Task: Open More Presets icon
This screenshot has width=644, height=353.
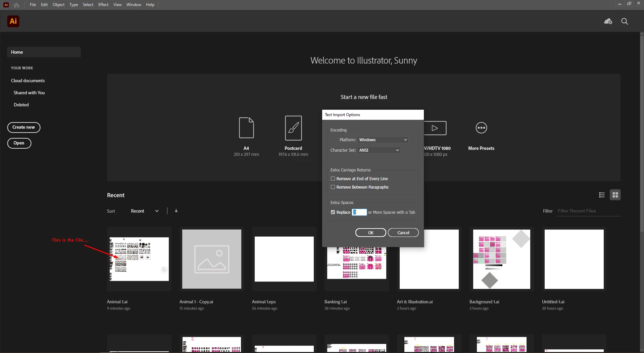Action: coord(481,128)
